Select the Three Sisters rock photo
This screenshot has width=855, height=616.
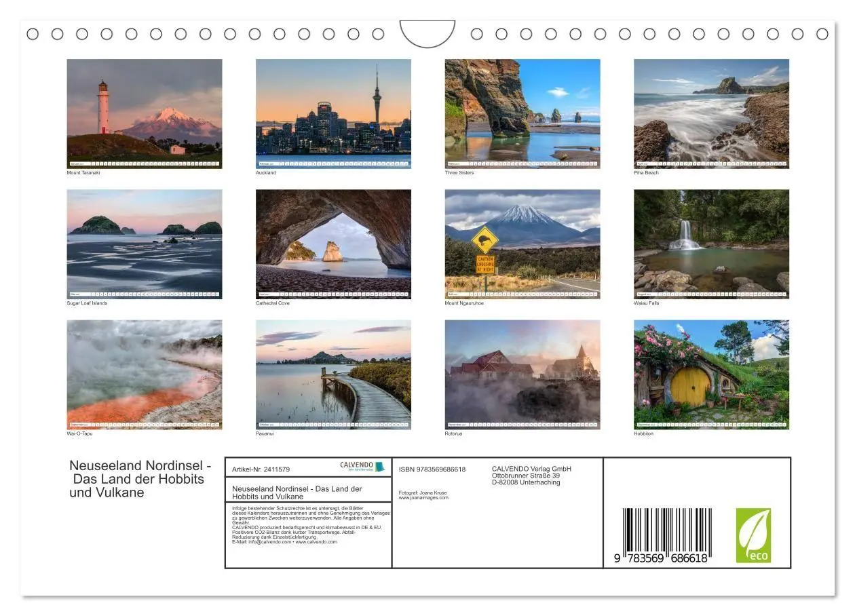(x=522, y=113)
